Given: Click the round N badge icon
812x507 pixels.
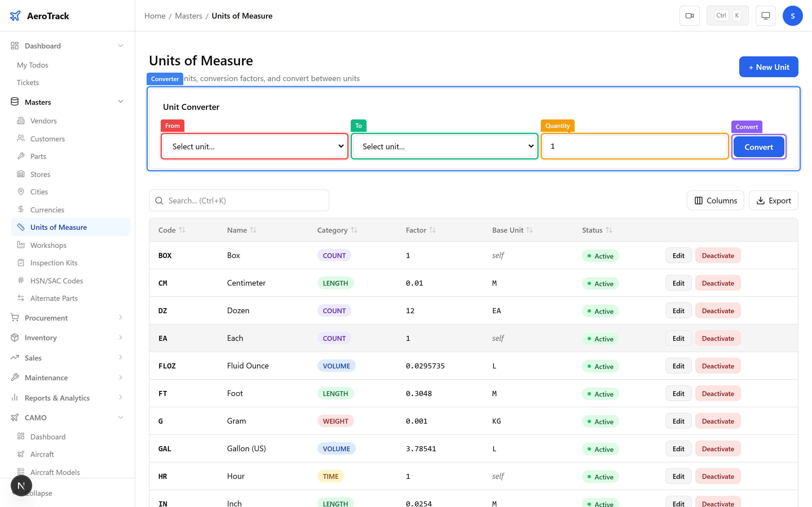Looking at the screenshot, I should [x=21, y=485].
